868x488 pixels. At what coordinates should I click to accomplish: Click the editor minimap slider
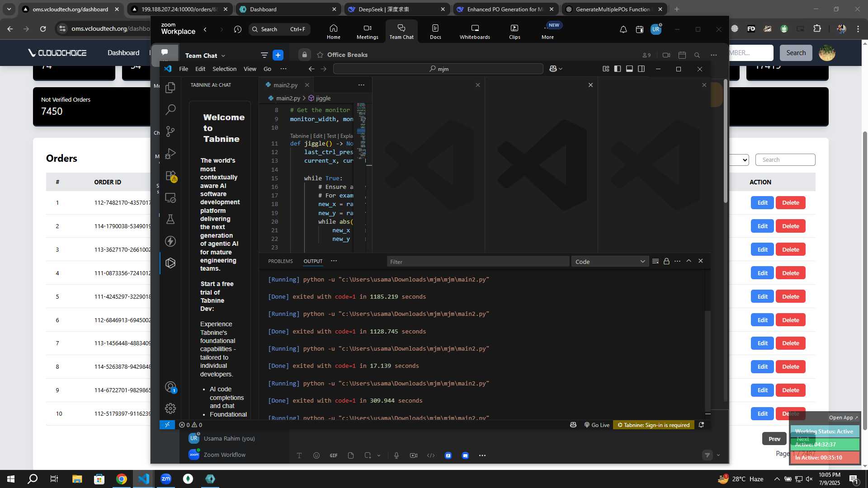coord(361,131)
